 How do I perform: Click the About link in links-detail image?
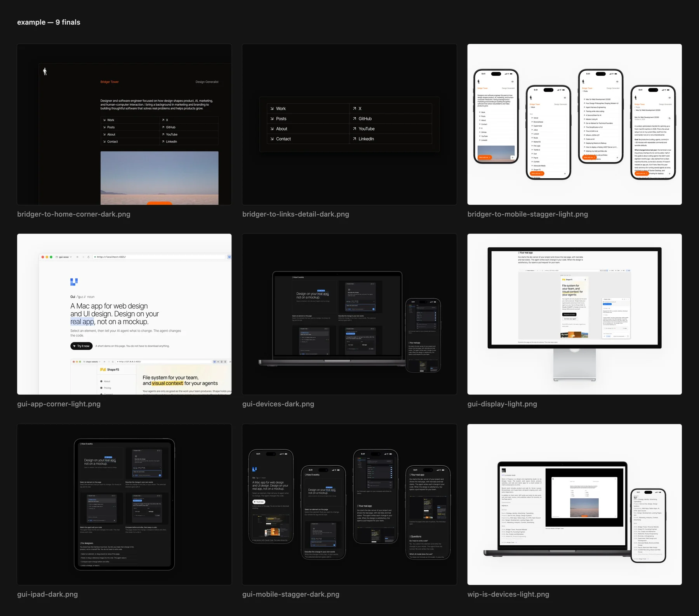[308, 129]
